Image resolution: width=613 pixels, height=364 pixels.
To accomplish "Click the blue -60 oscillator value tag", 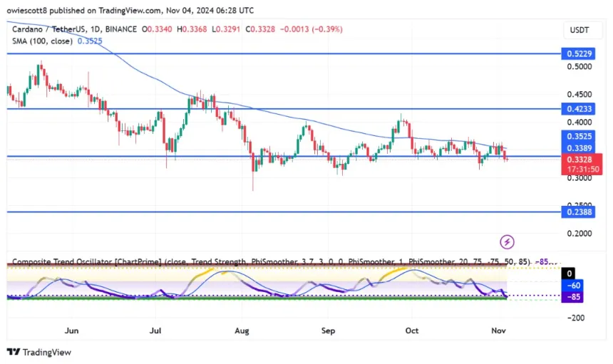I will [x=572, y=285].
